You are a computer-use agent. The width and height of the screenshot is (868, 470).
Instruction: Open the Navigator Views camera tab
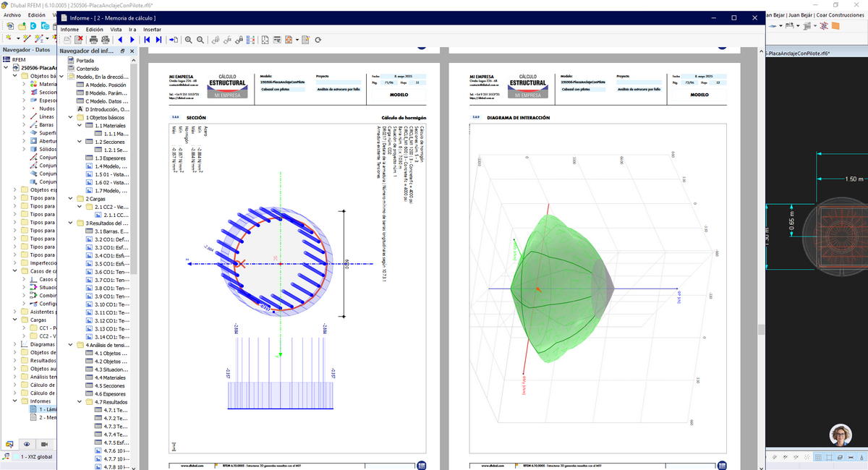click(x=45, y=444)
